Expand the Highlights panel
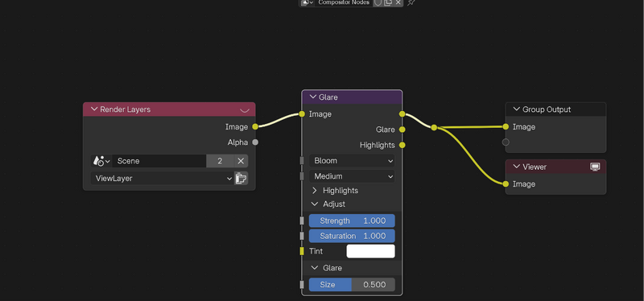644x301 pixels. (x=315, y=191)
